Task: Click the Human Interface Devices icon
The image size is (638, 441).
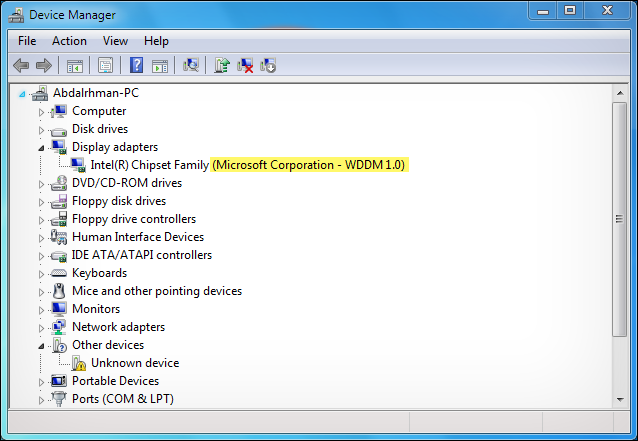Action: point(59,237)
